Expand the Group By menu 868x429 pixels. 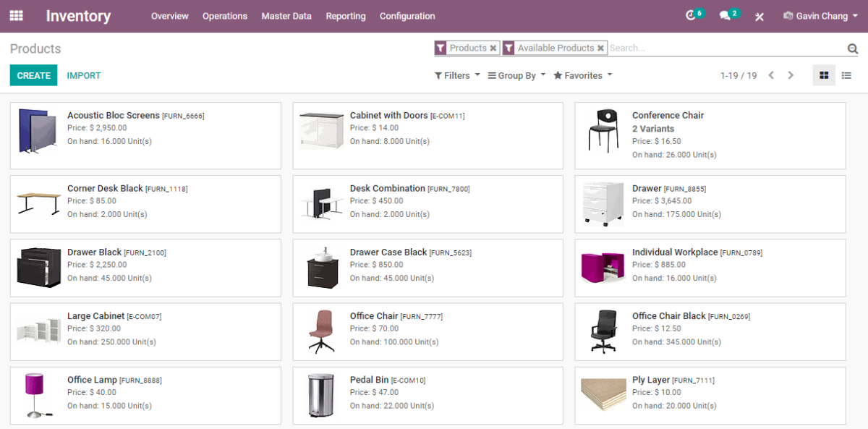click(515, 75)
